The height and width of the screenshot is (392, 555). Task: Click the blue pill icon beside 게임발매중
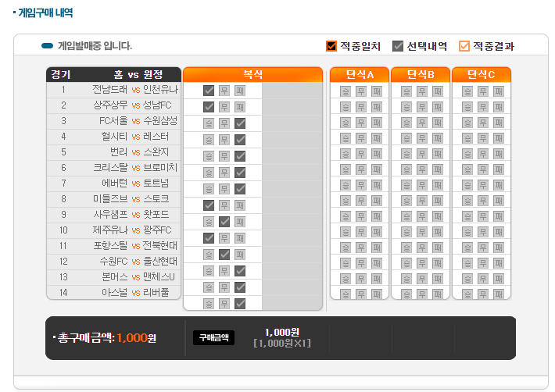coord(47,46)
